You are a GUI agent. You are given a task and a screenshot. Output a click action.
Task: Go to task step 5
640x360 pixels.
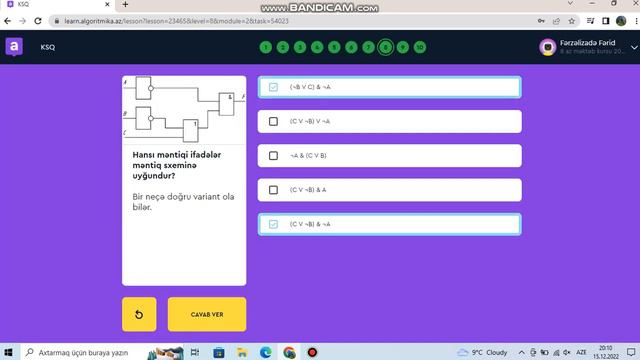(334, 47)
